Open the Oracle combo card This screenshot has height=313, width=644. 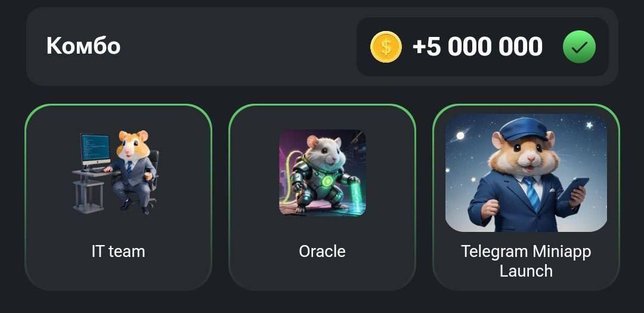[x=323, y=197]
